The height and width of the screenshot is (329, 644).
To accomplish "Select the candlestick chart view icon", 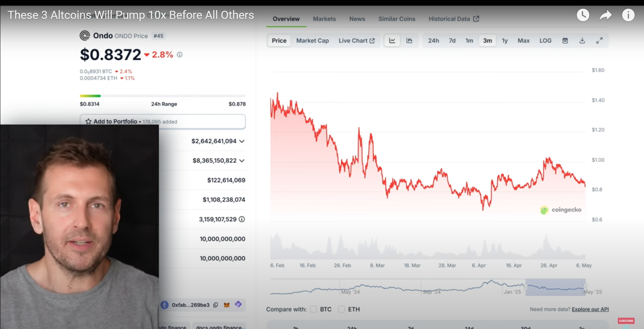I will pos(409,41).
